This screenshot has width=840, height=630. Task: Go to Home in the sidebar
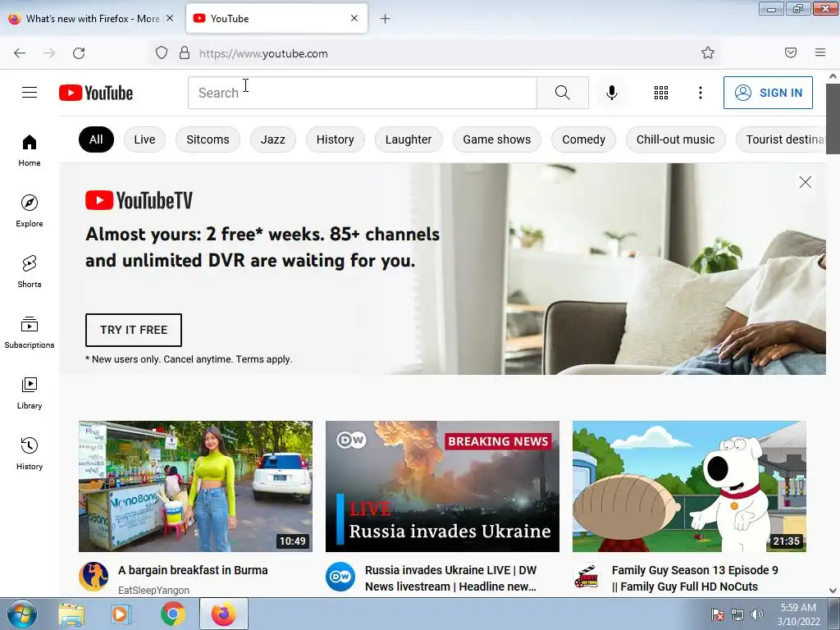click(30, 151)
